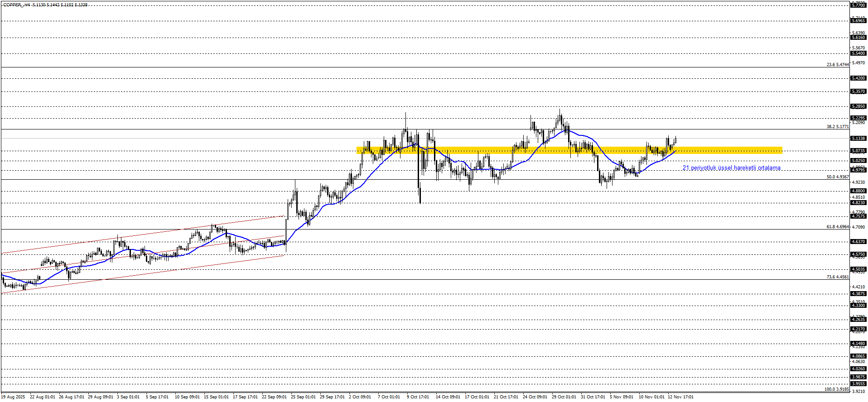Select the 61.8 4.6964 Fibonacci label
The height and width of the screenshot is (402, 868).
pos(837,227)
